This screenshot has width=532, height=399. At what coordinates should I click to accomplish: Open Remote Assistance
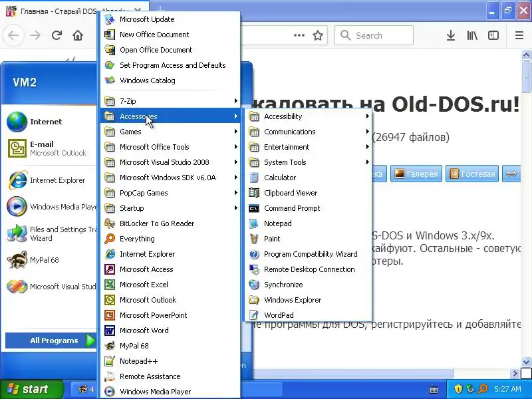tap(170, 376)
